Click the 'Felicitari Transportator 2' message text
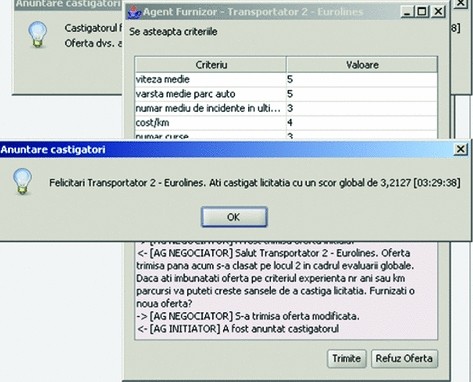Image resolution: width=473 pixels, height=382 pixels. pyautogui.click(x=255, y=183)
